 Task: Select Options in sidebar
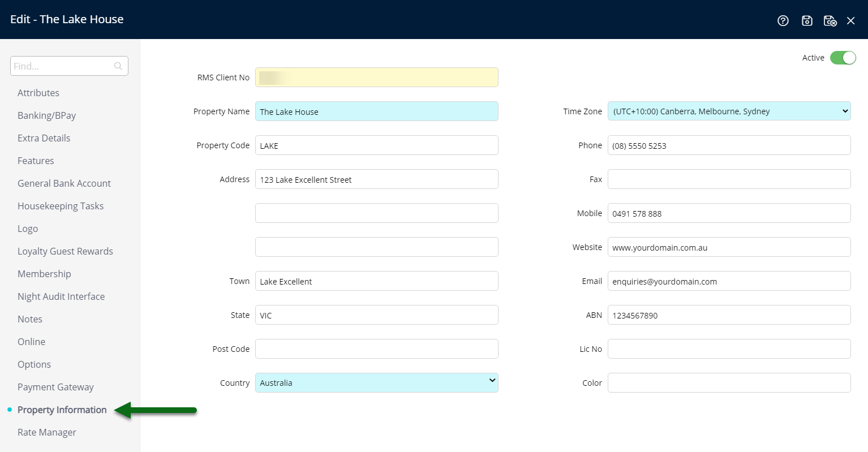(x=34, y=364)
